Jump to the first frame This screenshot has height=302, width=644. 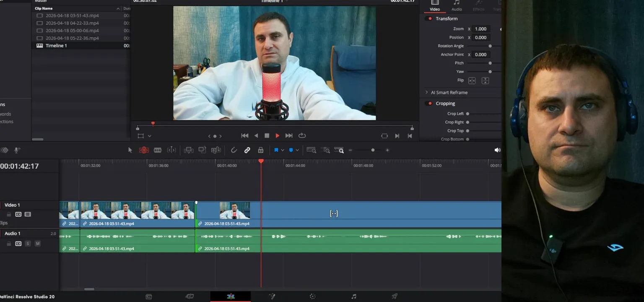(x=245, y=136)
